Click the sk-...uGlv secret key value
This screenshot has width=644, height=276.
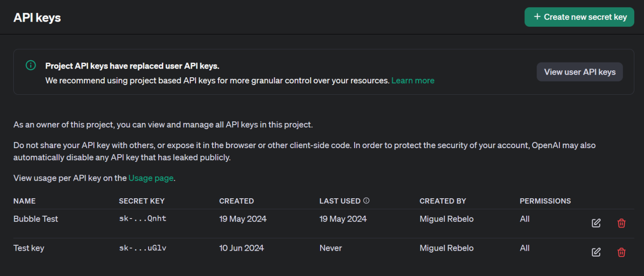143,248
